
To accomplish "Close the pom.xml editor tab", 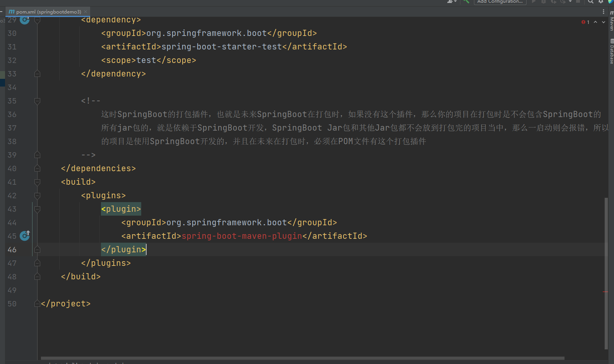I will coord(86,12).
